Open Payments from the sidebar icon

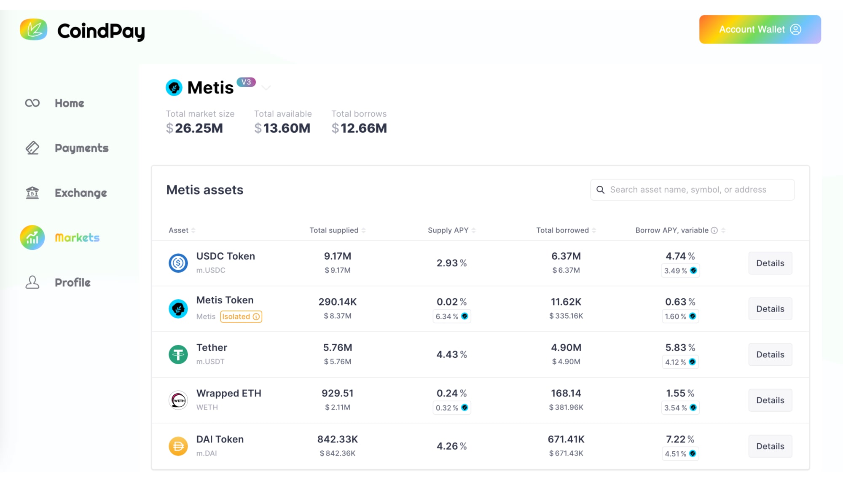32,148
